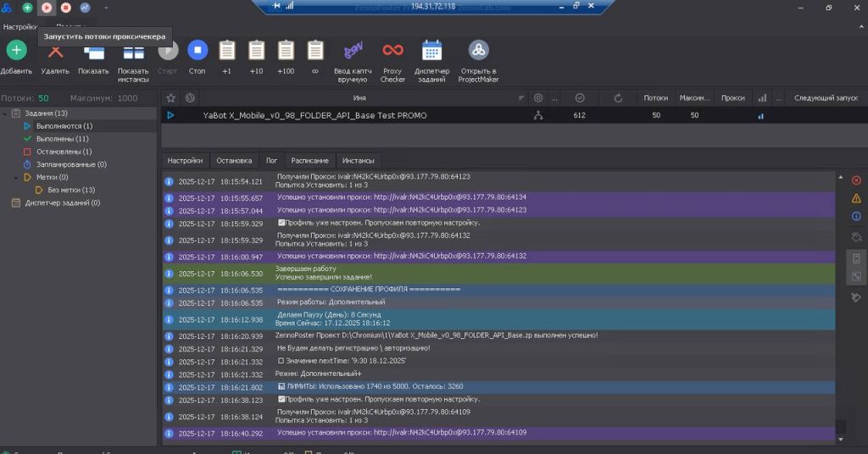868x454 pixels.
Task: Open filter dropdown next to Имя column
Action: [x=521, y=98]
